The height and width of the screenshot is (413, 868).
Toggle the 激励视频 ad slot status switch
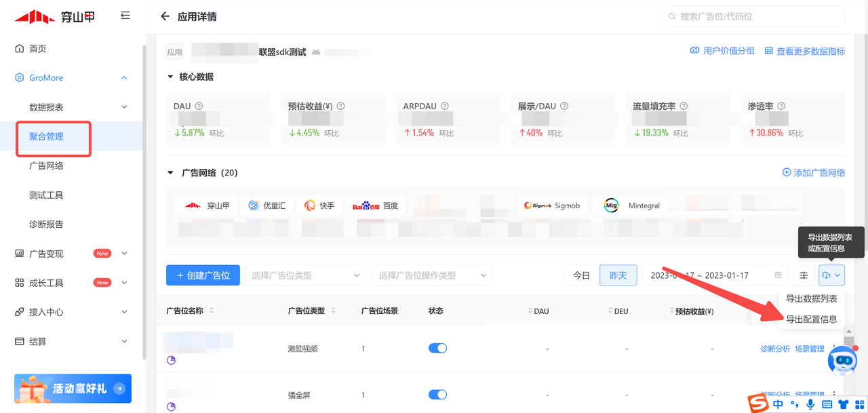tap(437, 348)
